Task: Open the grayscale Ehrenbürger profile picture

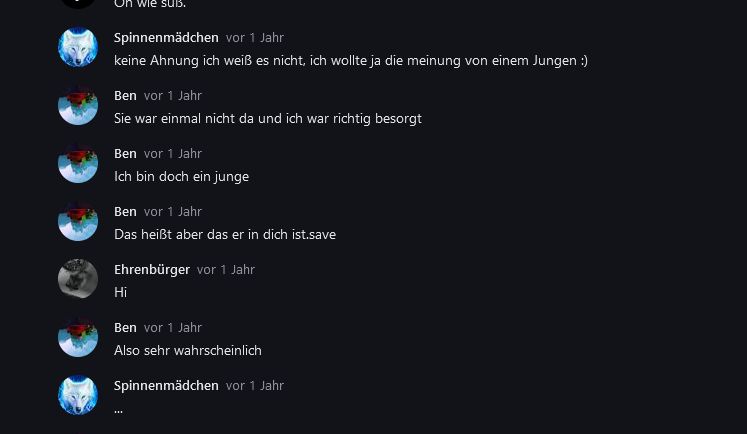Action: 78,279
